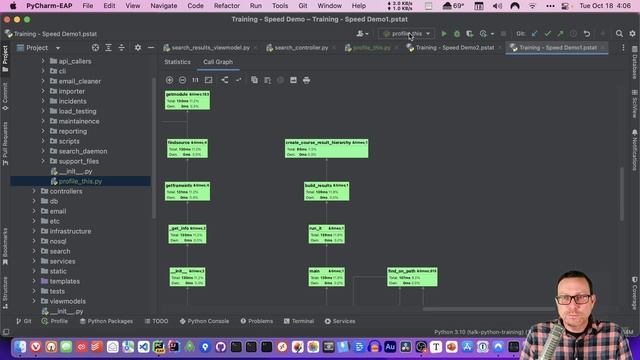640x360 pixels.
Task: Run the profile_this configuration
Action: pos(444,33)
